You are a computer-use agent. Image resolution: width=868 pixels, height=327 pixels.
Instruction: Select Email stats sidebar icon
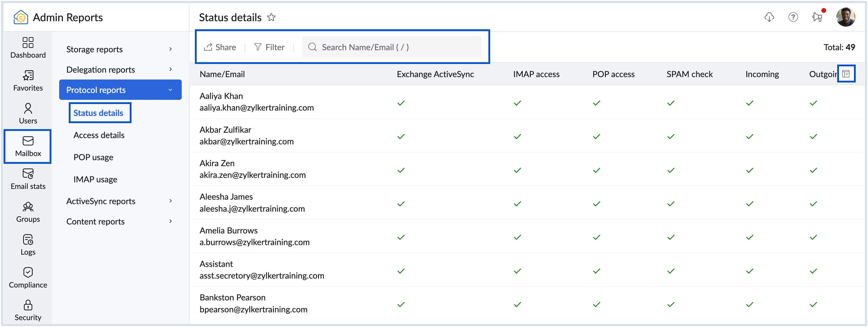coord(28,179)
